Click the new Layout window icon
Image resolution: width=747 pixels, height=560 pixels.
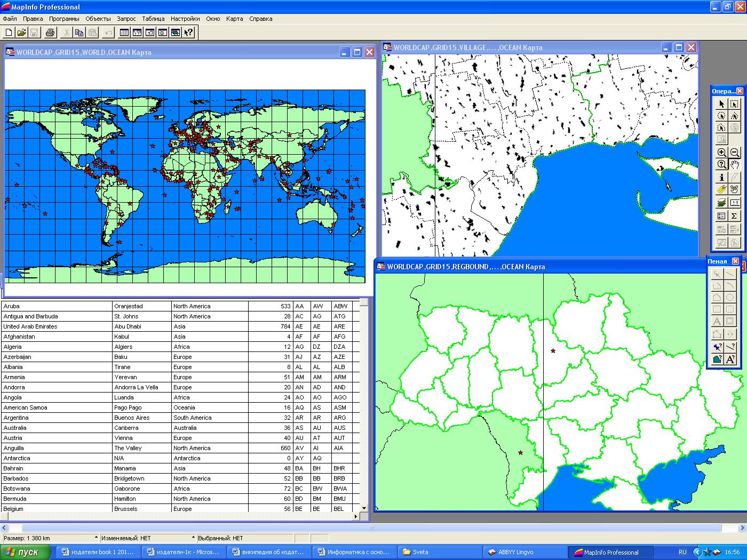pyautogui.click(x=163, y=33)
